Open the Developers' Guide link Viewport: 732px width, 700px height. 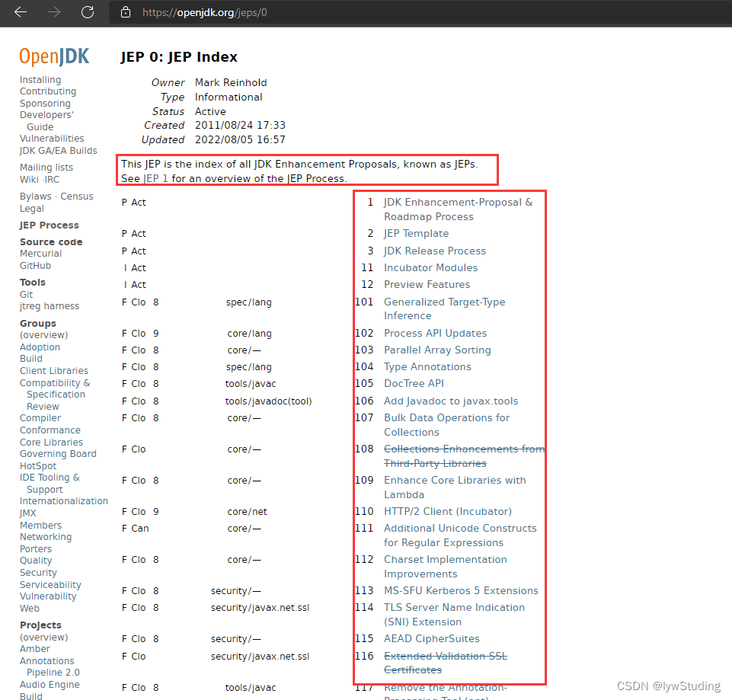[x=46, y=120]
